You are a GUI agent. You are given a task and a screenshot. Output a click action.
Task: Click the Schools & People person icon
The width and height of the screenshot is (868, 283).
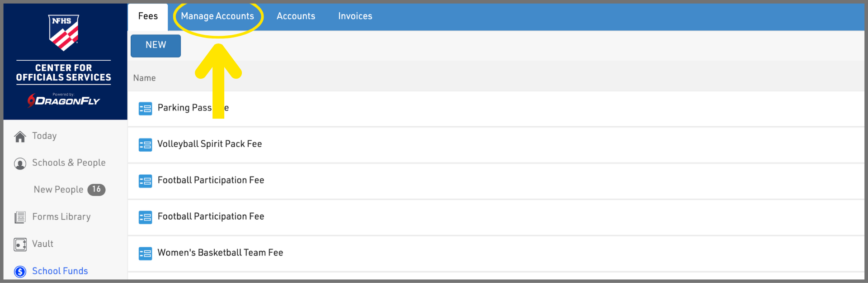(x=20, y=163)
